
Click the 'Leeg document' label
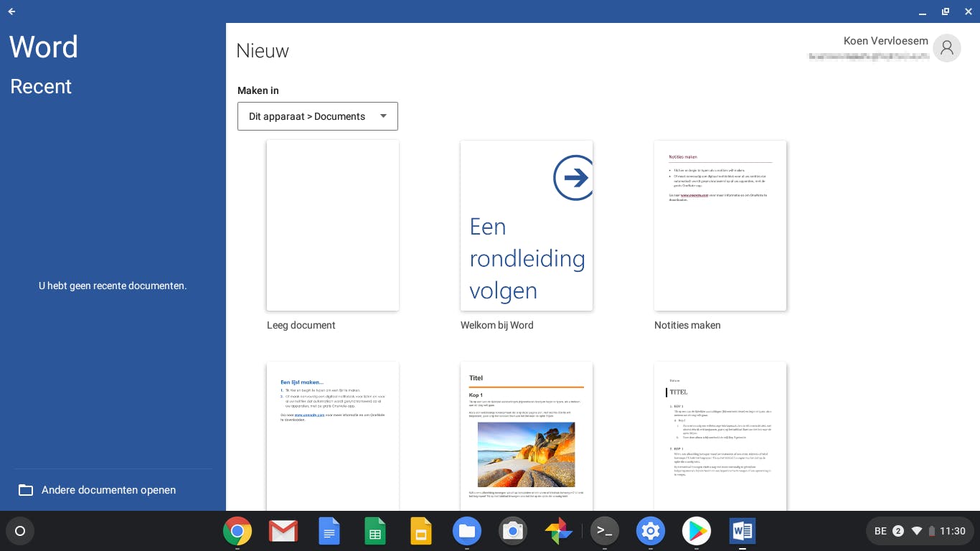[x=301, y=325]
